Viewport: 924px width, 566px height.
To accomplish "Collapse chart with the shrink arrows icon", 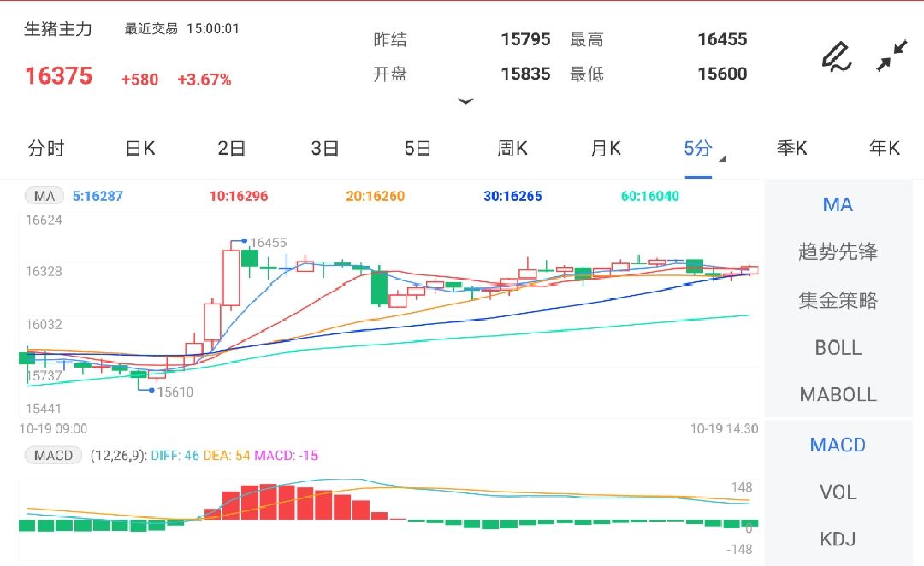I will (x=891, y=56).
